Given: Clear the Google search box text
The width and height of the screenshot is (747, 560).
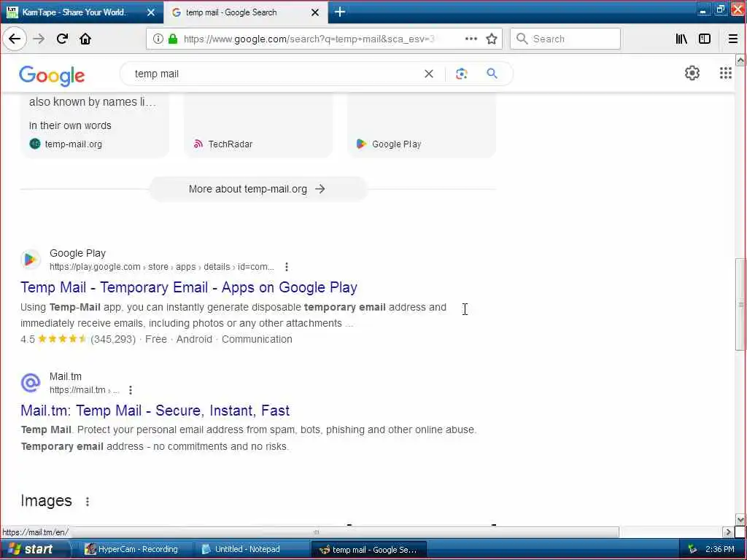Looking at the screenshot, I should pos(429,74).
